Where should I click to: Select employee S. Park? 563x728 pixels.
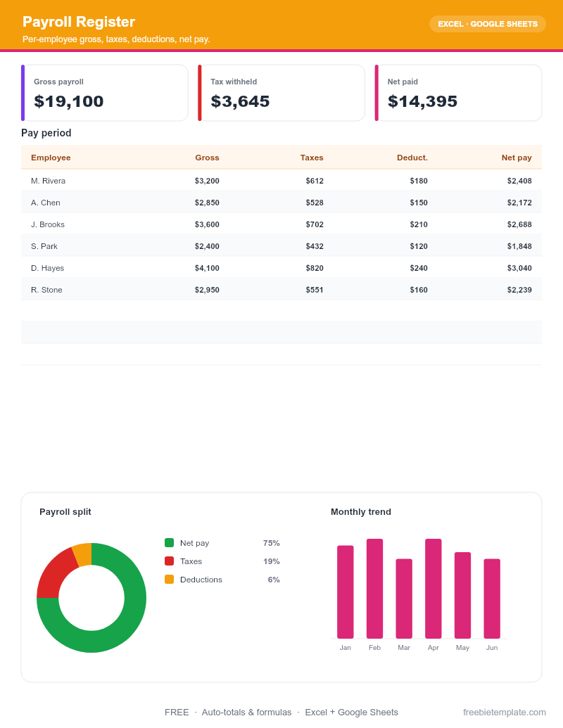point(44,246)
